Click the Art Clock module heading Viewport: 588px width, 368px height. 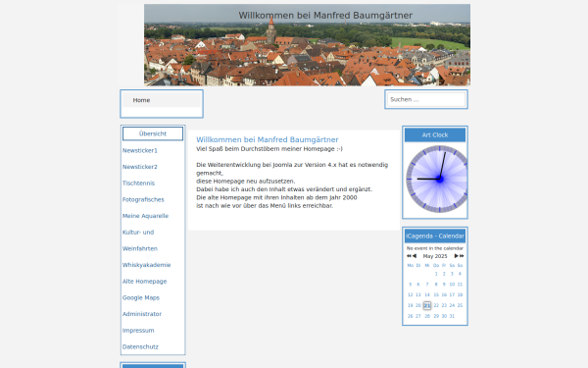point(435,134)
